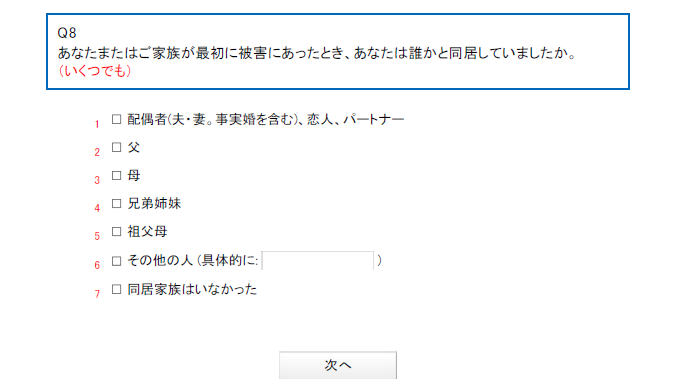
Task: Click the red number 7 option marker
Action: pyautogui.click(x=97, y=294)
